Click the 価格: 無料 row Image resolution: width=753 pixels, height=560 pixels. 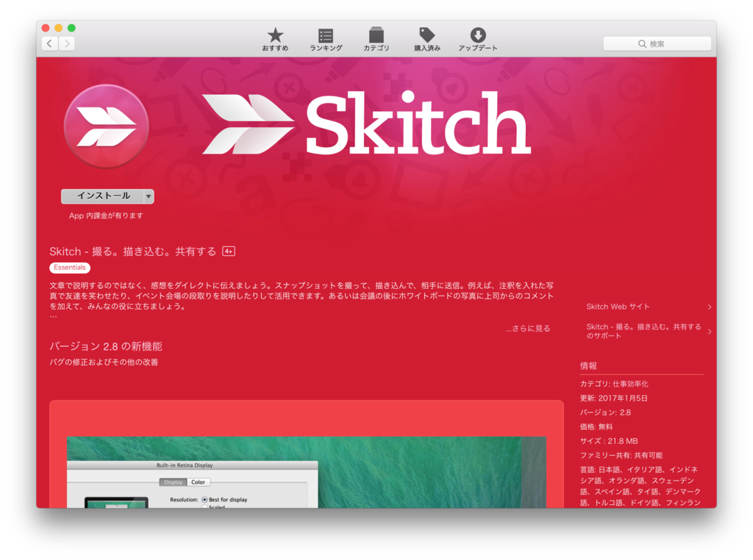pyautogui.click(x=596, y=426)
